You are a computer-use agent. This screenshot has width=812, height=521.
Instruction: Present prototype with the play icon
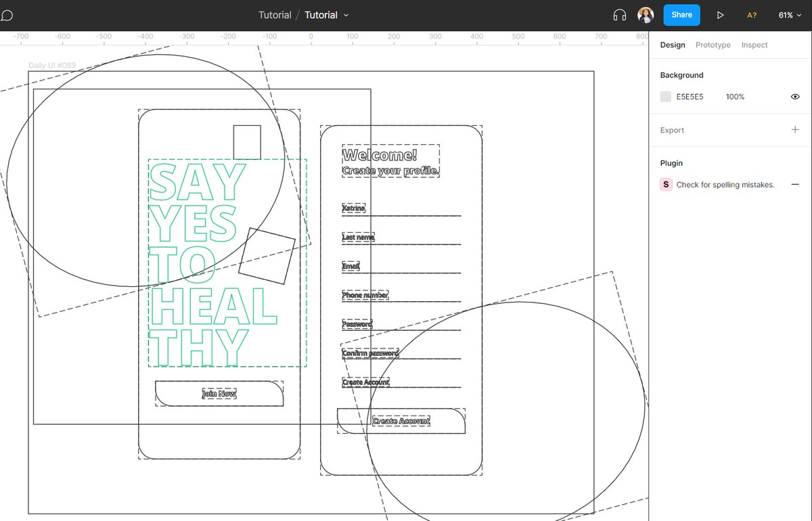point(720,15)
